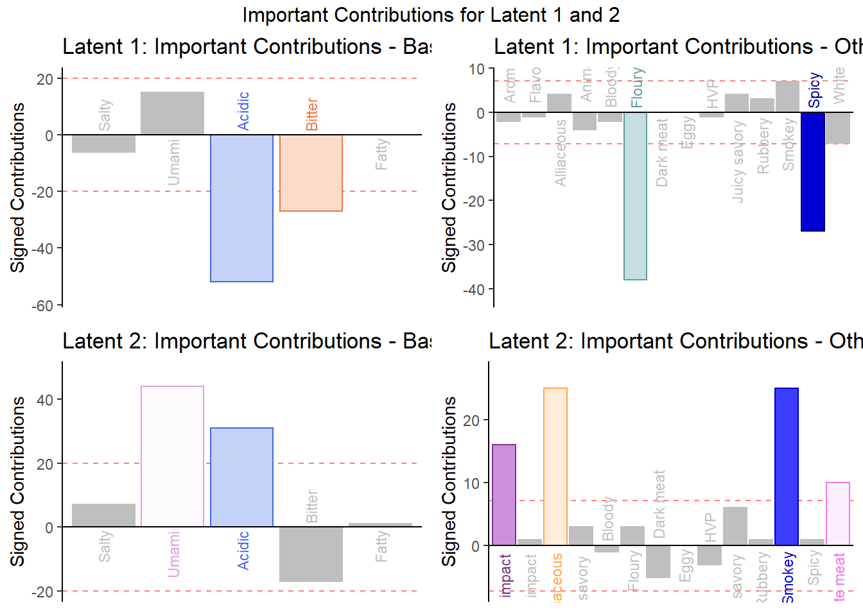Click the 'Eggy' label in the Latent 2 chart
863x616 pixels.
(686, 566)
